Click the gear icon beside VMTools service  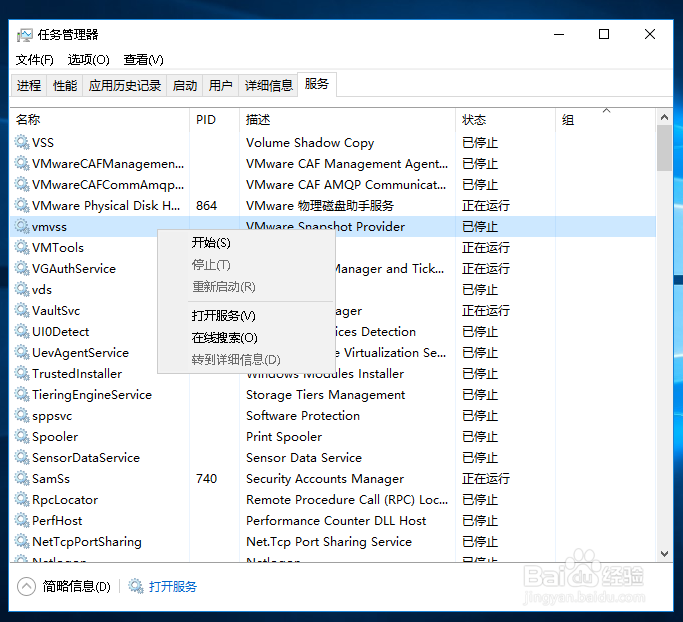(21, 247)
